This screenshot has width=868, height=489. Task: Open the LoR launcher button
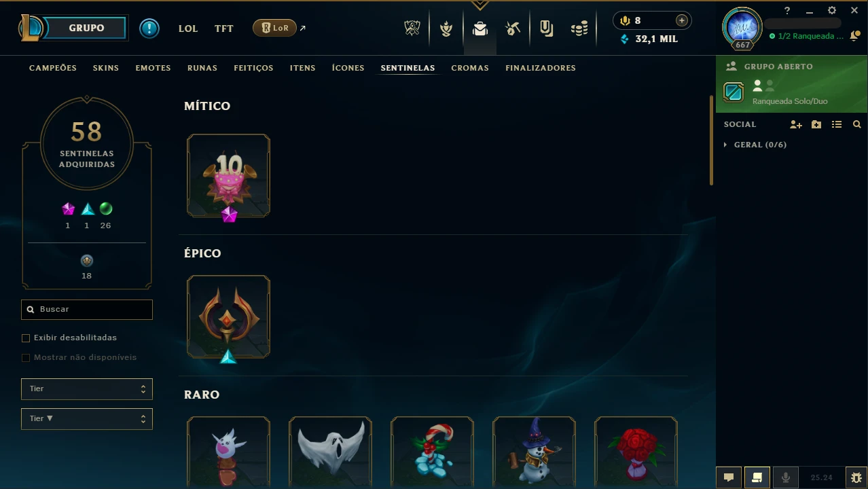pos(274,28)
